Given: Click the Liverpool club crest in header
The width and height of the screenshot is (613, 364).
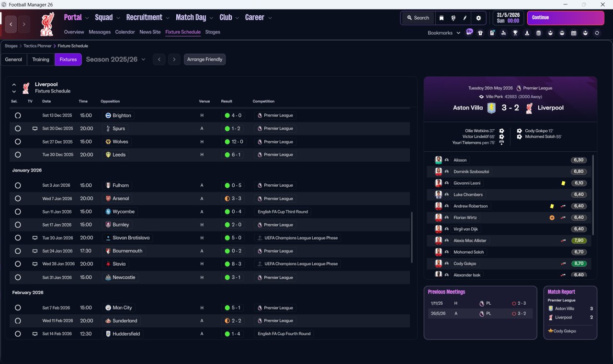Looking at the screenshot, I should point(47,25).
